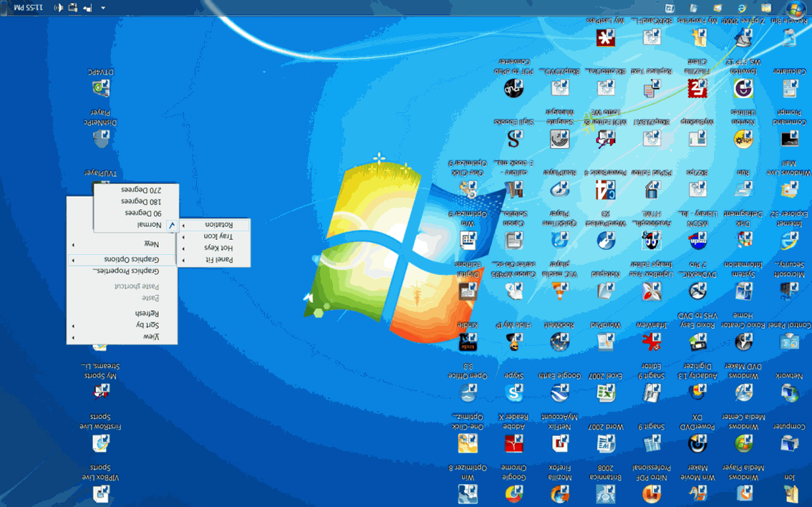Open the Google Earth shortcut
Viewport: 812px width, 507px height.
pyautogui.click(x=559, y=392)
